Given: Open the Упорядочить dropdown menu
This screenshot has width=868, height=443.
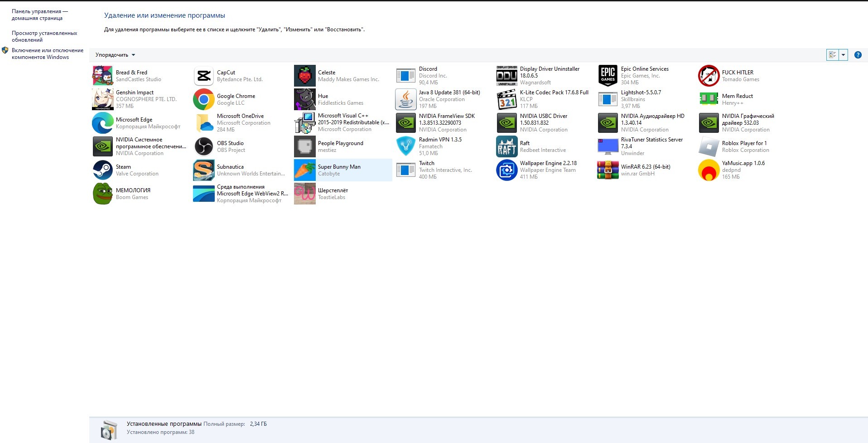Looking at the screenshot, I should click(115, 55).
